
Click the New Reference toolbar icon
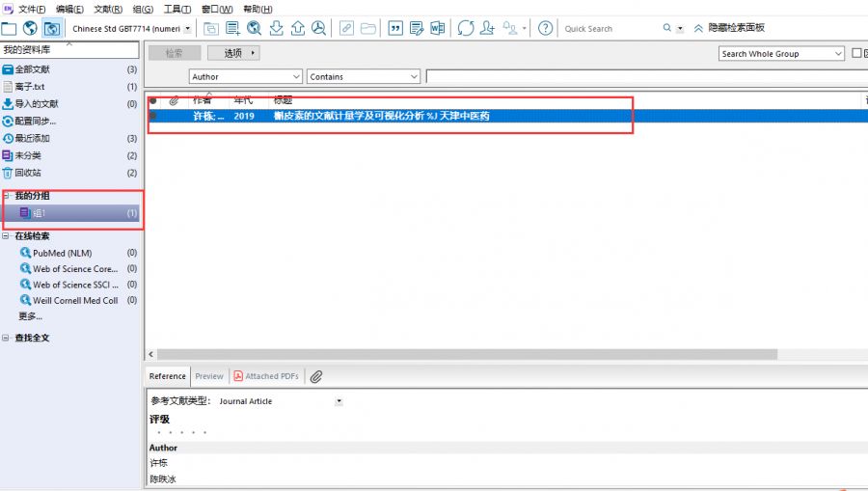click(x=232, y=28)
